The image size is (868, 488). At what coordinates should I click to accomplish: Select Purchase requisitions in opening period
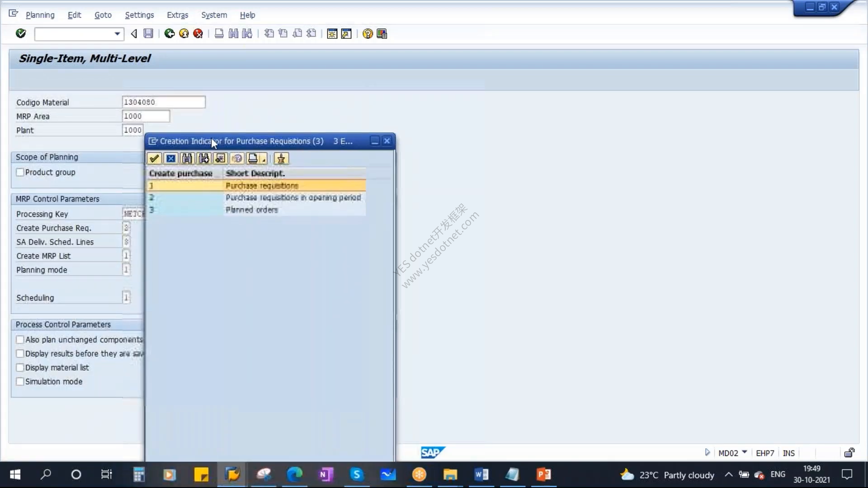(256, 197)
